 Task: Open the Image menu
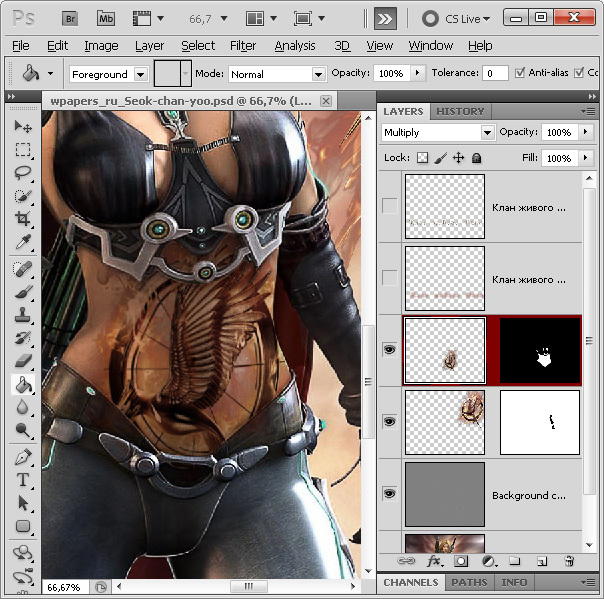[101, 46]
